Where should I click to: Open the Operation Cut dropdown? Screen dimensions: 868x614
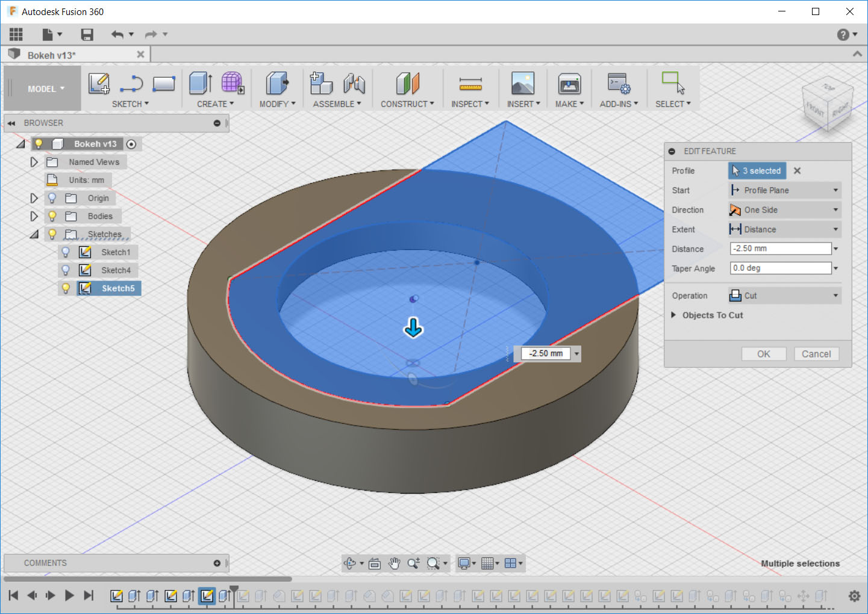coord(784,296)
